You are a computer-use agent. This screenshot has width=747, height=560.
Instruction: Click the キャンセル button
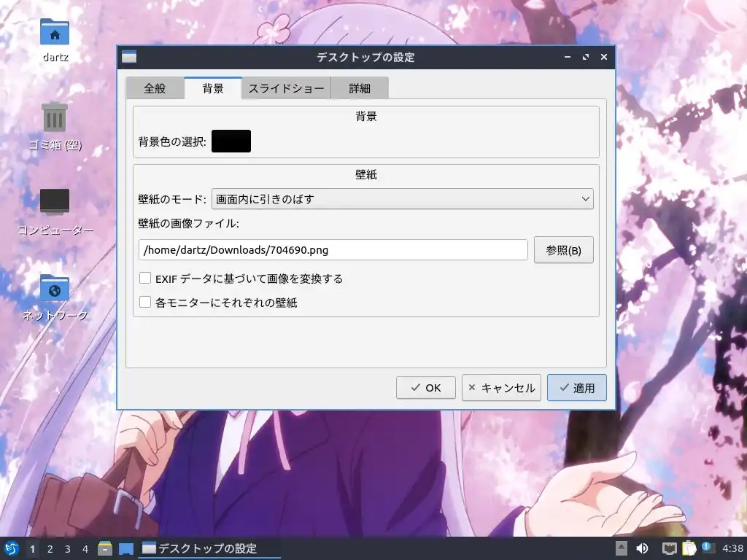click(x=501, y=388)
